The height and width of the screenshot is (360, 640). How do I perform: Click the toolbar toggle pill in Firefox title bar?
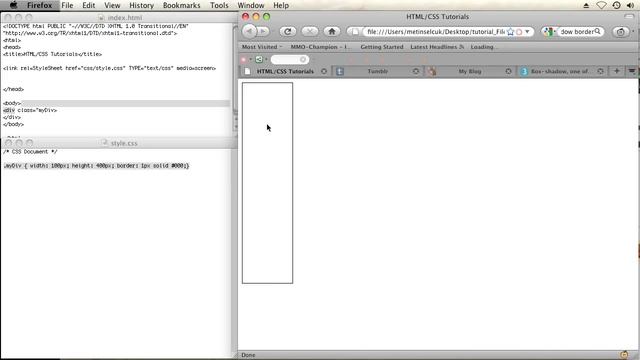(x=629, y=17)
